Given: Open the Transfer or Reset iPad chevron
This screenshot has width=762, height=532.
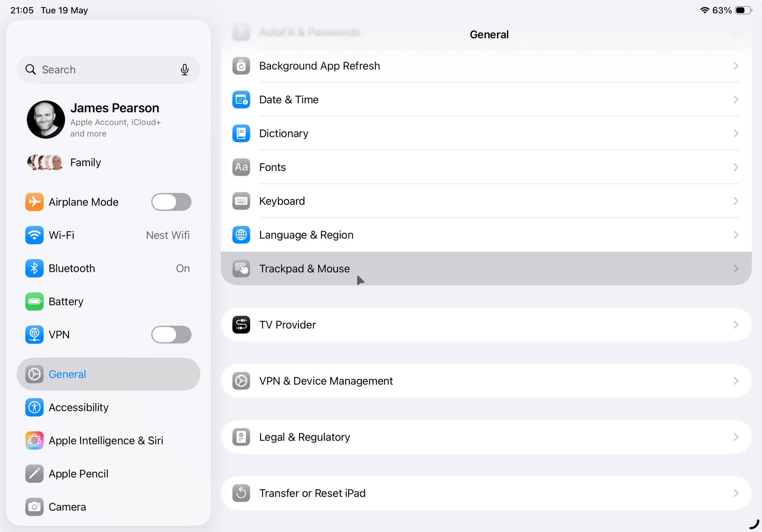Looking at the screenshot, I should (736, 493).
